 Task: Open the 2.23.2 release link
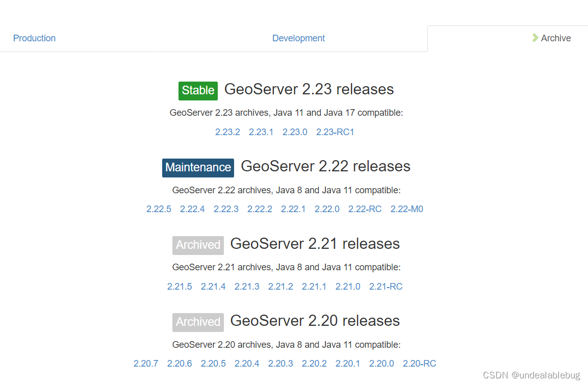(227, 132)
